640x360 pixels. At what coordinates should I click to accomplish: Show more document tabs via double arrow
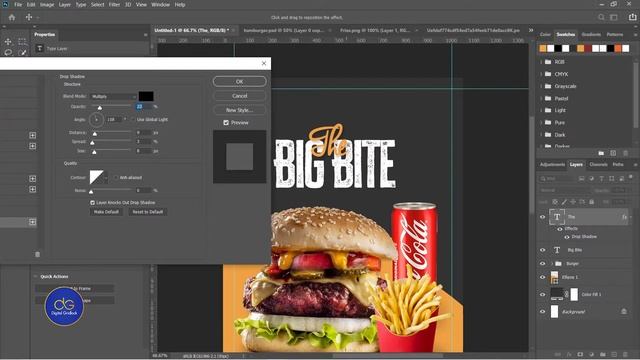pos(531,30)
